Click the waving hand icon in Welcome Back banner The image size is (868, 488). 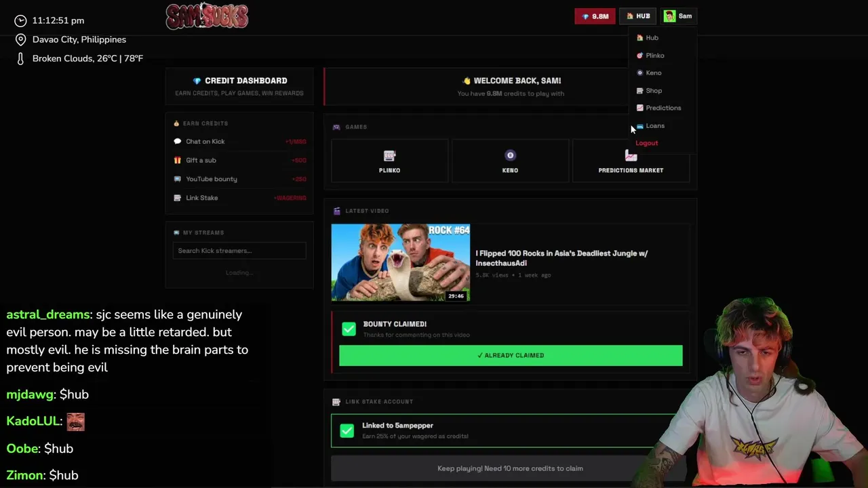(x=467, y=81)
